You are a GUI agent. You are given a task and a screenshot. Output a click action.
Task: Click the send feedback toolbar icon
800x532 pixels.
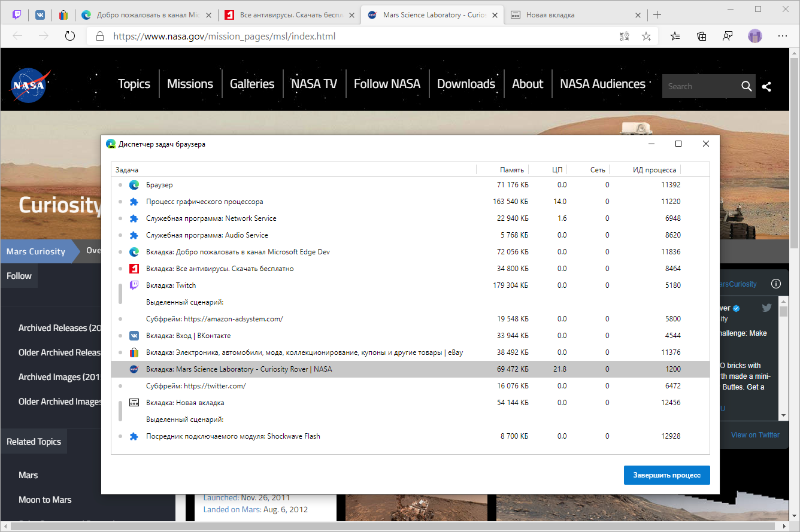click(728, 37)
